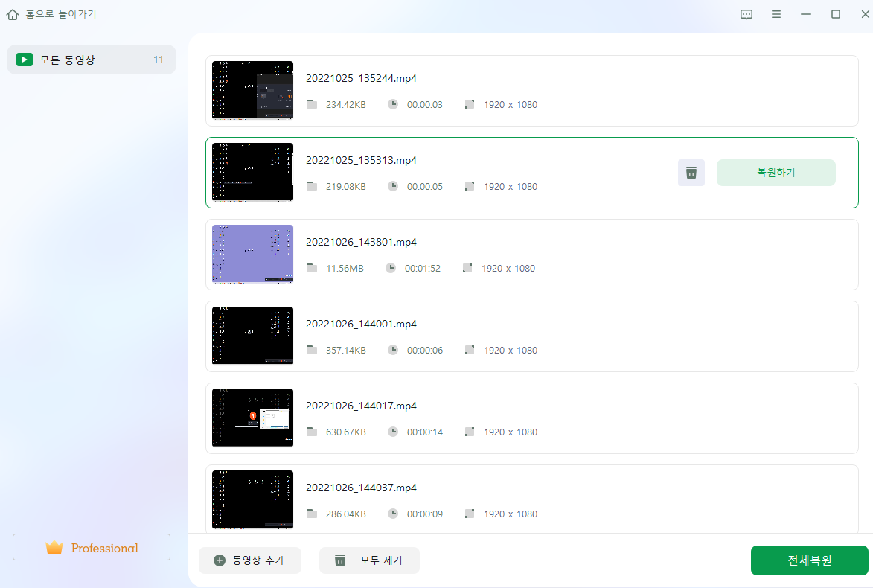Click folder icon beside 286.04KB
This screenshot has width=873, height=588.
(x=312, y=514)
